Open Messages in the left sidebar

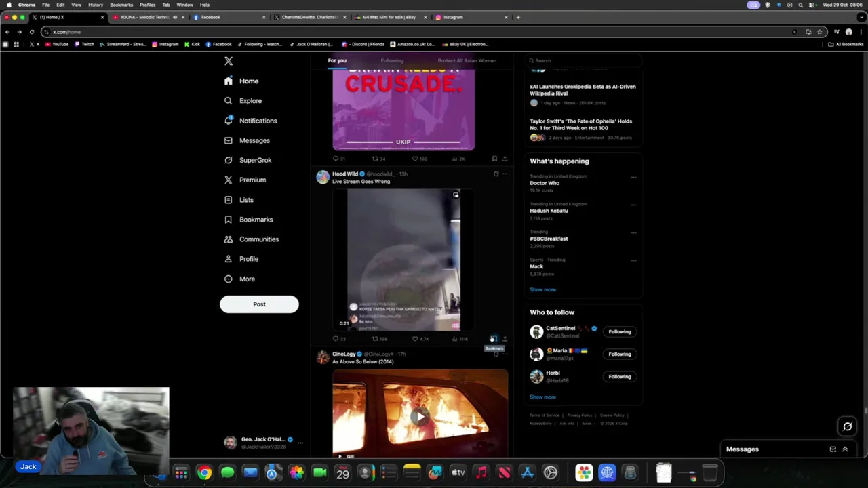click(x=248, y=140)
